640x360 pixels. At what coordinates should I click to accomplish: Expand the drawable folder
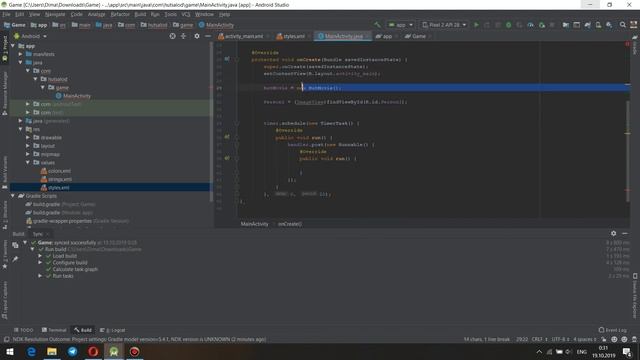pos(28,138)
